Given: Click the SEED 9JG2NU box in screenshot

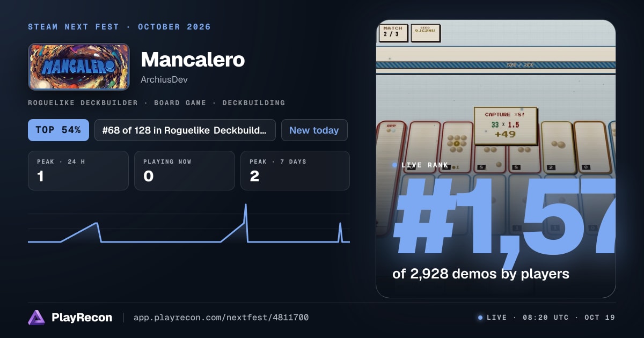Looking at the screenshot, I should [x=426, y=33].
